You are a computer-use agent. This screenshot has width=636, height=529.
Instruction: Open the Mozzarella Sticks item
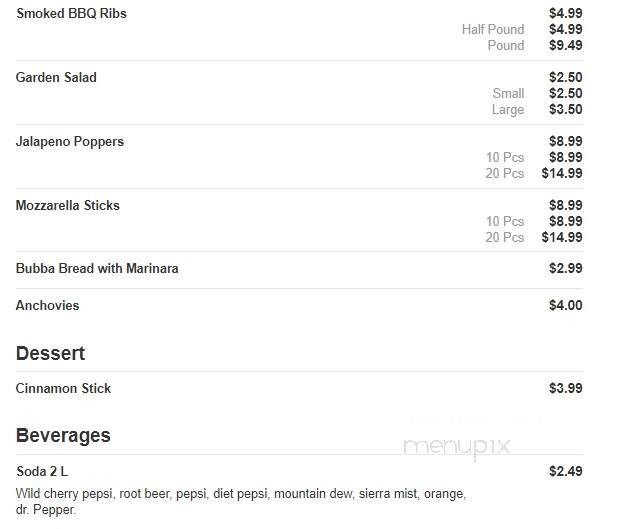[68, 205]
